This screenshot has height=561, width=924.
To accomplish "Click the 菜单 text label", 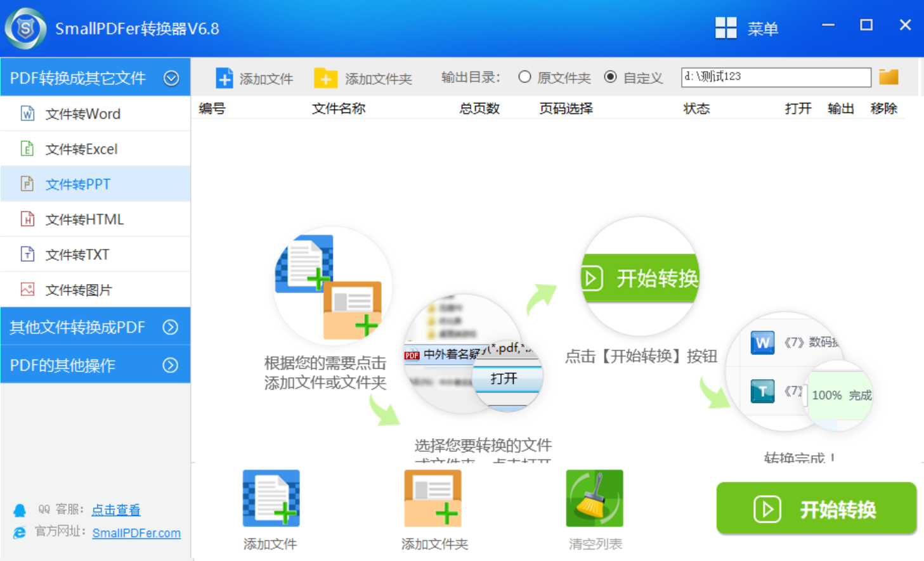I will coord(762,29).
